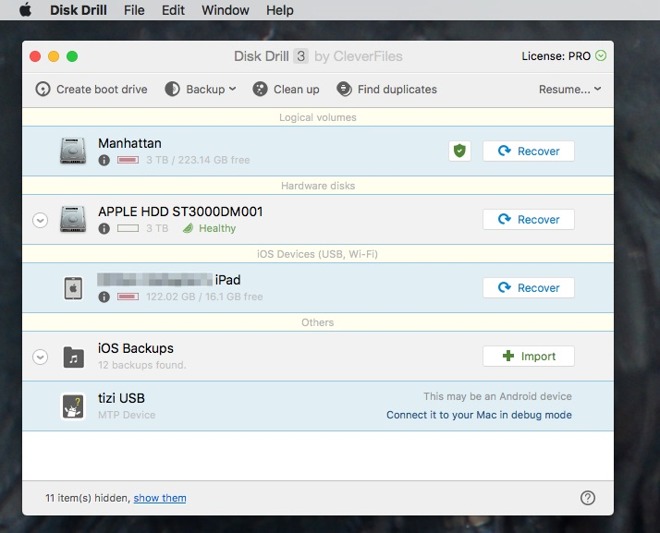Click the Find duplicates round icon
Screen dimensions: 660x533
344,89
